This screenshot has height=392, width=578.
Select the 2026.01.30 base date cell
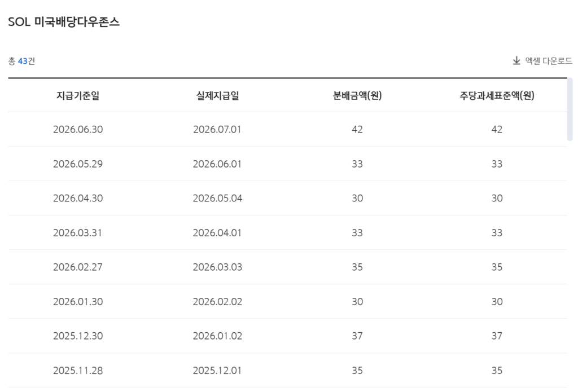(78, 302)
